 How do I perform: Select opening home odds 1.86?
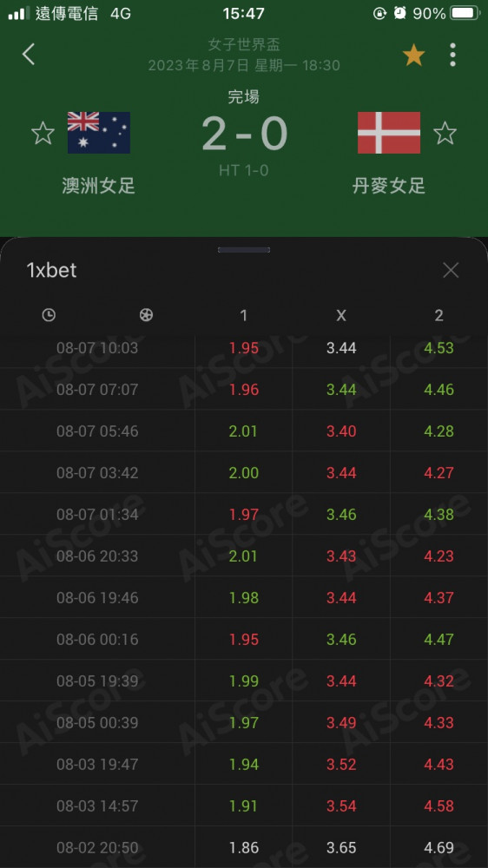pos(244,847)
